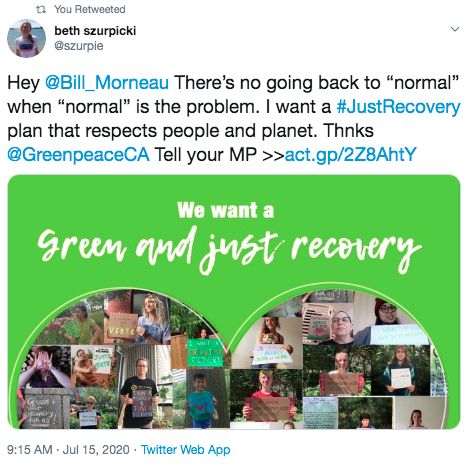The height and width of the screenshot is (469, 471).
Task: Click the Green and just recovery script text
Action: tap(229, 250)
